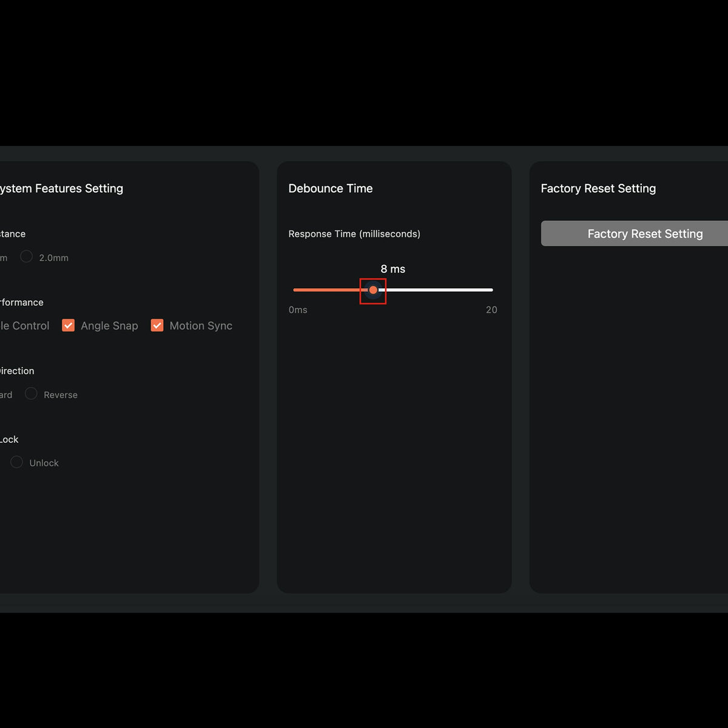Click the orange debounce slider handle
728x728 pixels.
[x=373, y=290]
